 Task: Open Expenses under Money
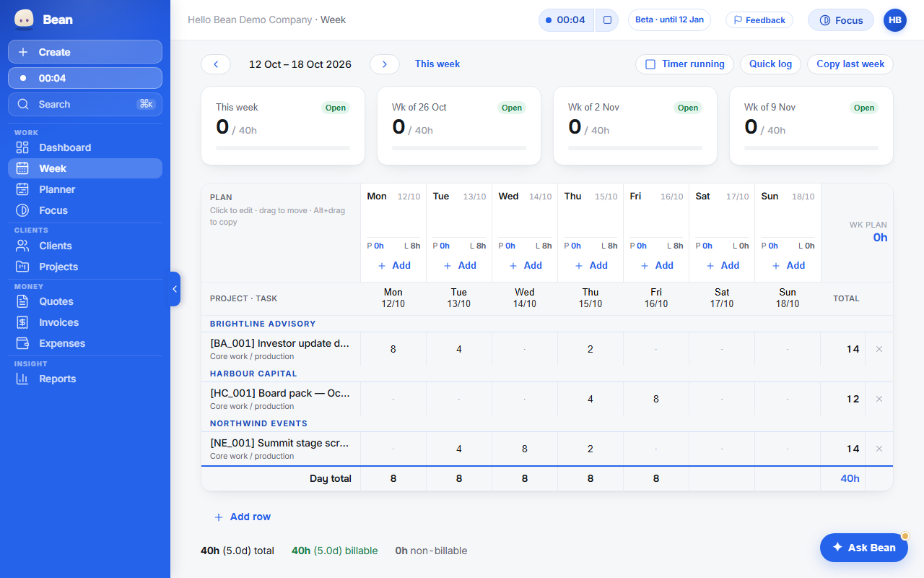[85, 343]
